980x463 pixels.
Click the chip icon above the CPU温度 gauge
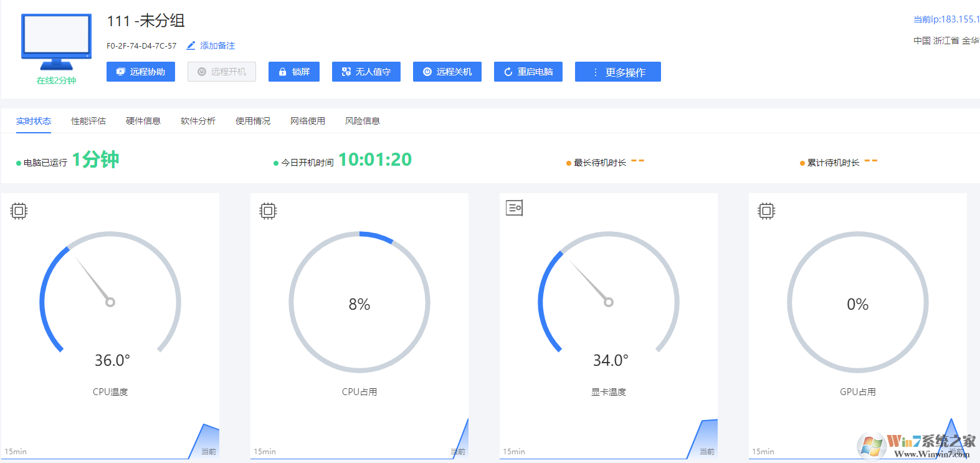19,211
